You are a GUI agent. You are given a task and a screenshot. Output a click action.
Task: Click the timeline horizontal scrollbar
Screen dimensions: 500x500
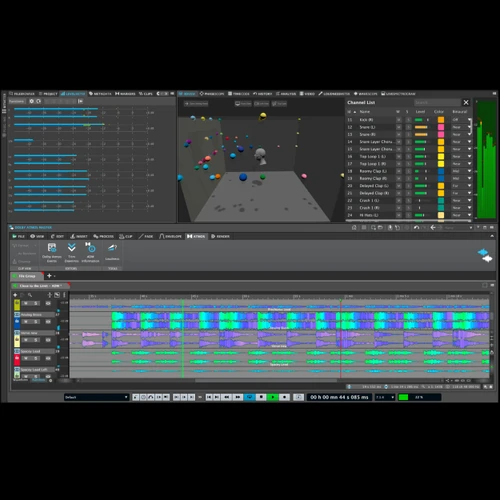tap(266, 380)
